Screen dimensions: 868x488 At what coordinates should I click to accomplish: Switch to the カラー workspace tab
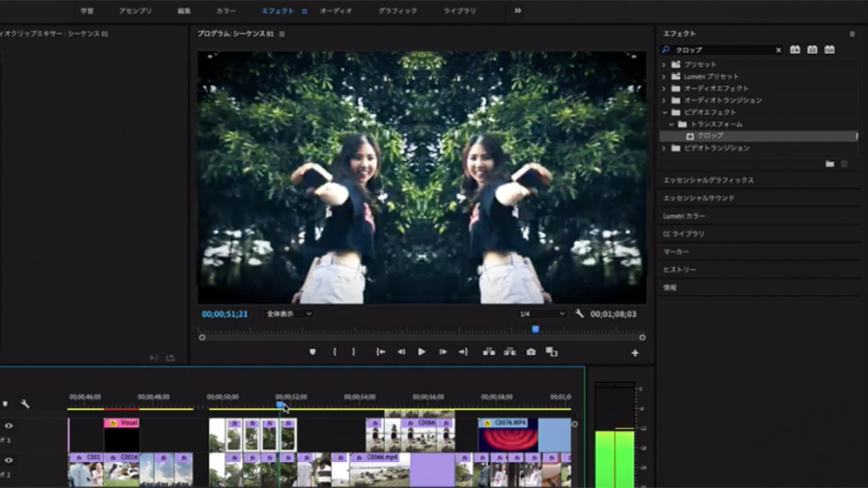coord(226,11)
